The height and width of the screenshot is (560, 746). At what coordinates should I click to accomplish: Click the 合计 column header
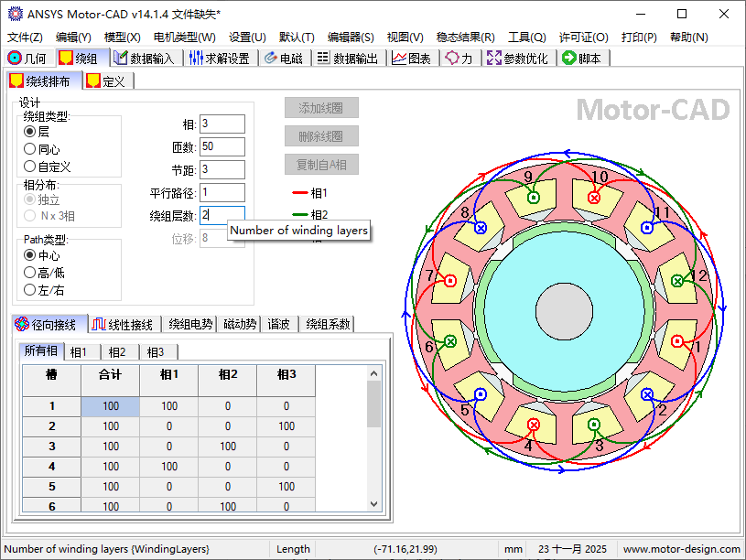[111, 381]
